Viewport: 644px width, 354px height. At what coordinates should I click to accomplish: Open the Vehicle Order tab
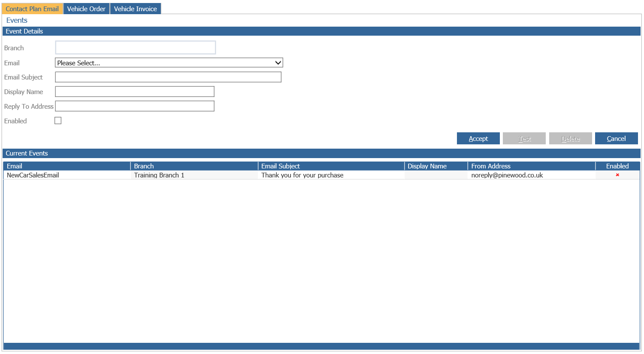point(86,9)
